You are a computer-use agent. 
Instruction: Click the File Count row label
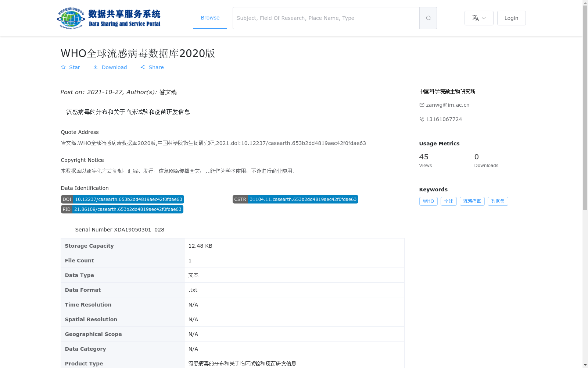(x=79, y=261)
